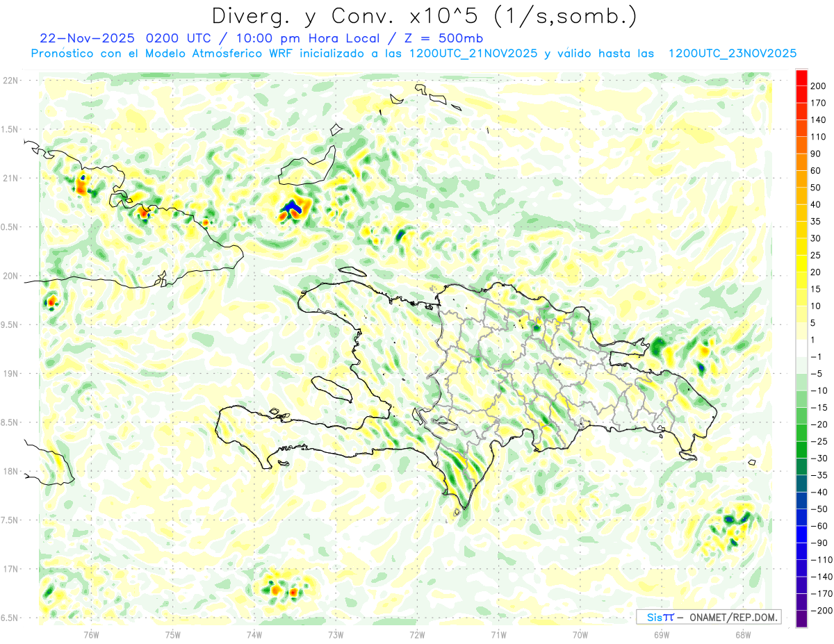Click the '75W' longitude label
Image resolution: width=834 pixels, height=644 pixels.
pos(173,636)
